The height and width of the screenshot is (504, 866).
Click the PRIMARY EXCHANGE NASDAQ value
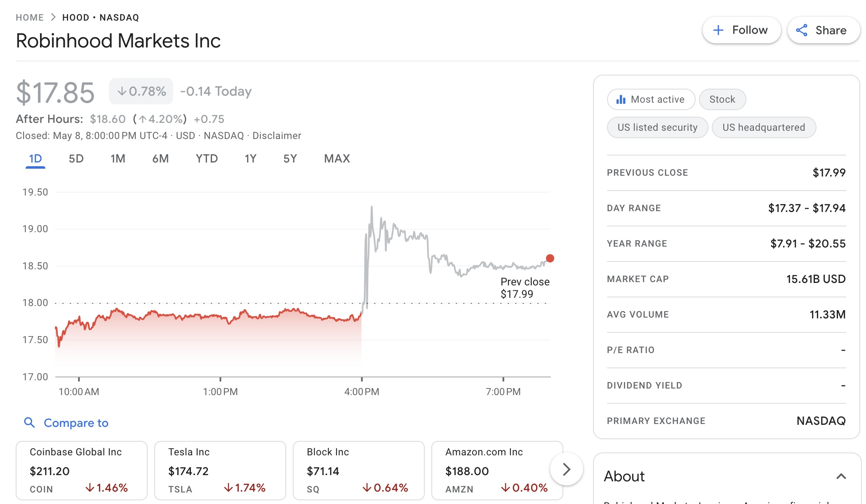(x=821, y=421)
